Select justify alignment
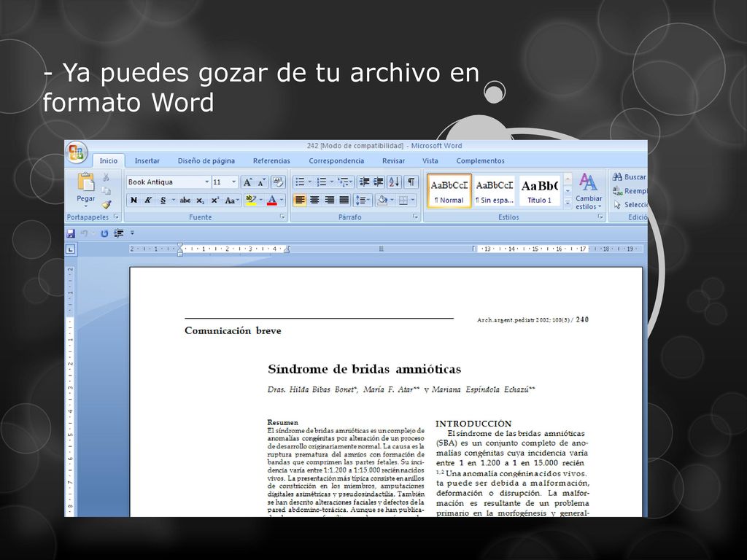 click(344, 200)
